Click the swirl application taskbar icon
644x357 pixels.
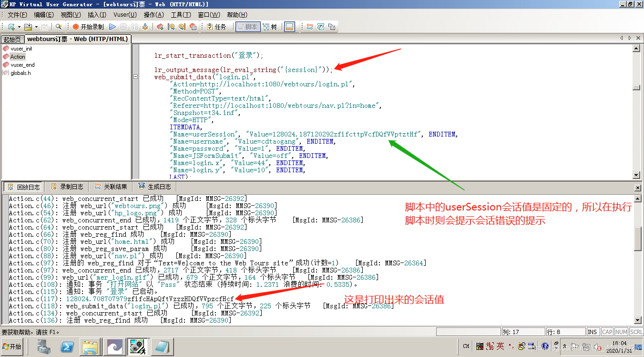click(x=115, y=346)
